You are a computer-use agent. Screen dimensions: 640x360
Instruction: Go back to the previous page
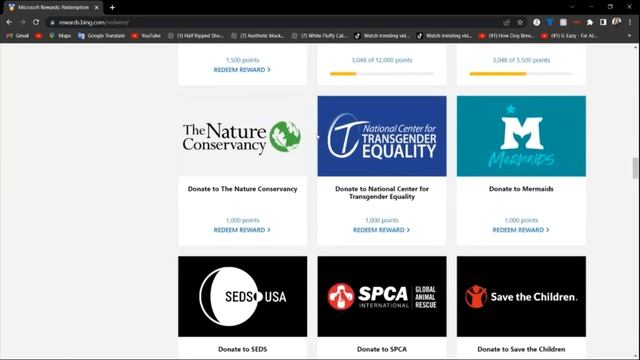tap(9, 22)
